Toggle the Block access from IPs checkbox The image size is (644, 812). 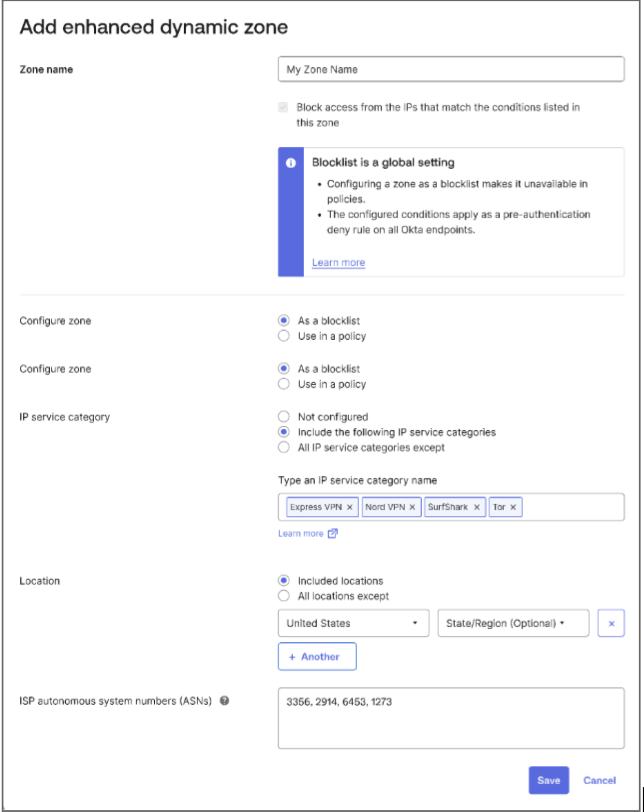point(283,107)
